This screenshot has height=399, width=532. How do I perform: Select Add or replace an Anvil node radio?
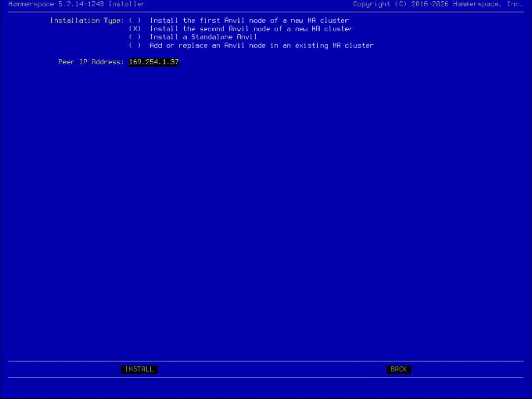[135, 46]
